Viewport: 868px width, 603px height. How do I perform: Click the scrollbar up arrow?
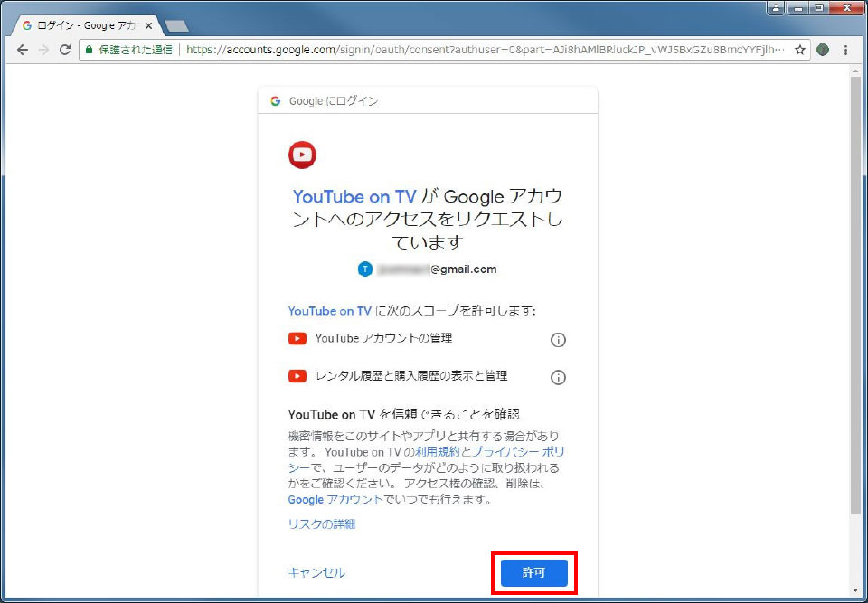(x=856, y=69)
